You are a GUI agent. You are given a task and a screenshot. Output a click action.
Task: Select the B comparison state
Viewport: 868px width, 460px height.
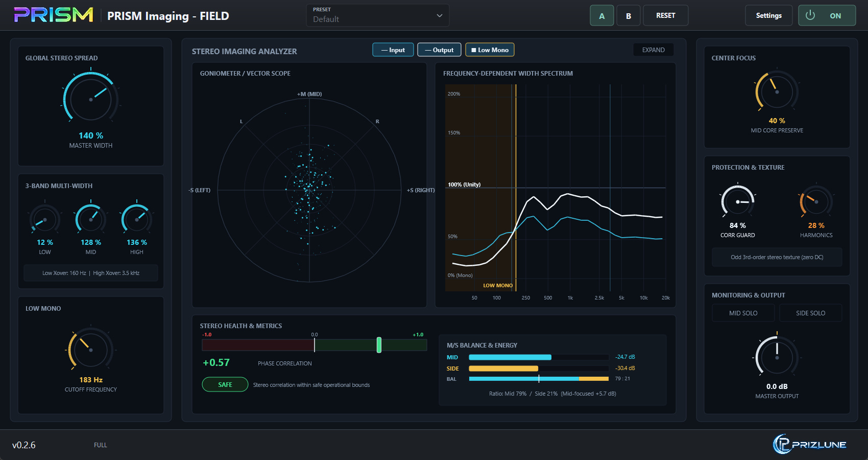629,15
